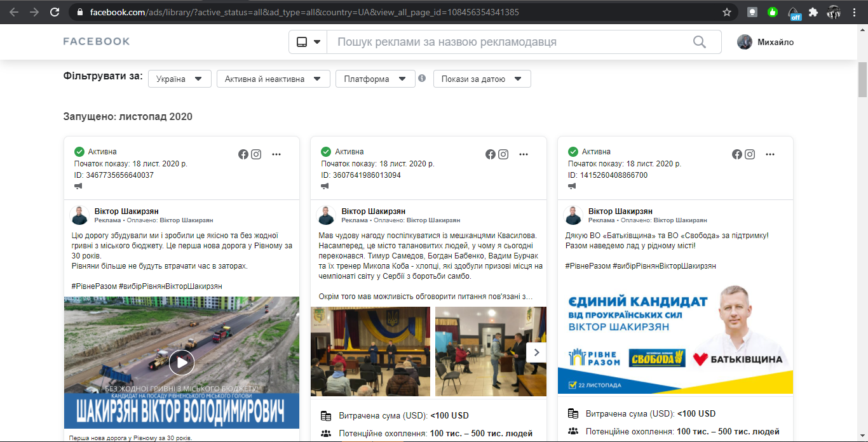868x442 pixels.
Task: Click the FACEBOOK logo link
Action: pos(97,42)
